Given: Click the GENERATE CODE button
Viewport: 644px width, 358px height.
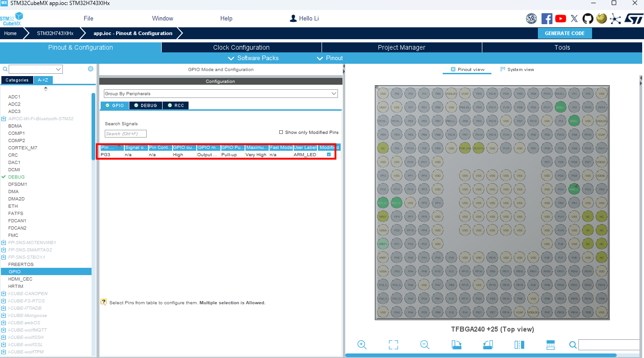Looking at the screenshot, I should pos(565,33).
